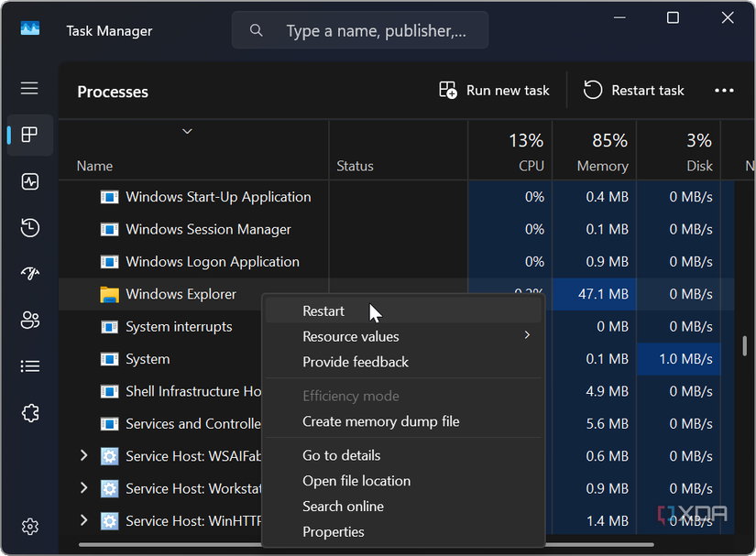Click the Restart task button
The width and height of the screenshot is (756, 556).
[634, 90]
